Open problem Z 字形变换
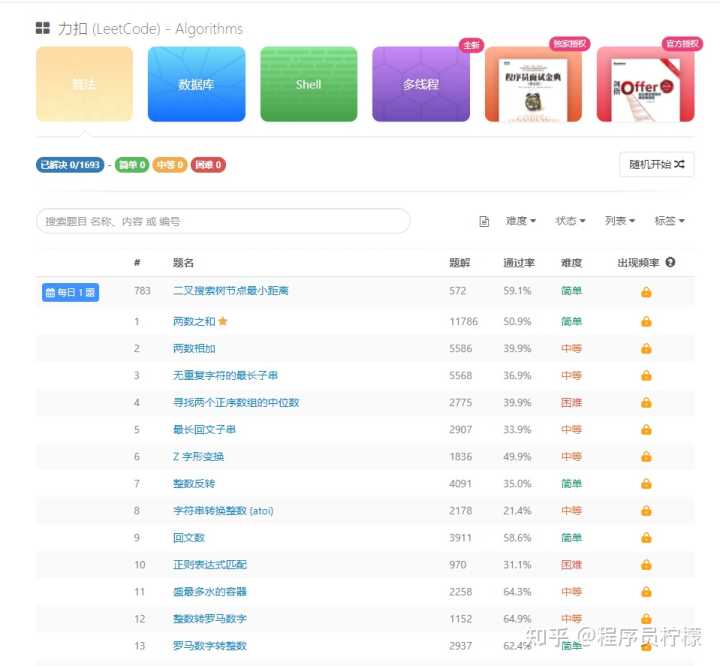The height and width of the screenshot is (666, 720). pos(198,456)
